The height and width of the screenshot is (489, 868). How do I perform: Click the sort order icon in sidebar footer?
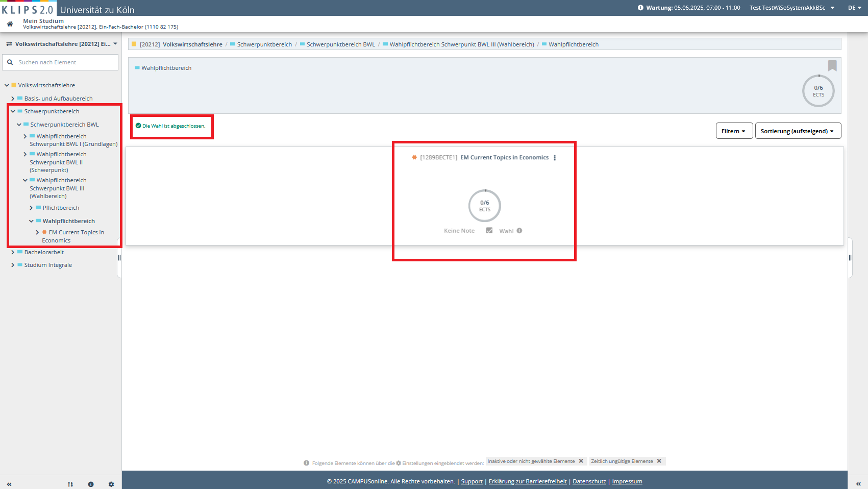(x=70, y=484)
